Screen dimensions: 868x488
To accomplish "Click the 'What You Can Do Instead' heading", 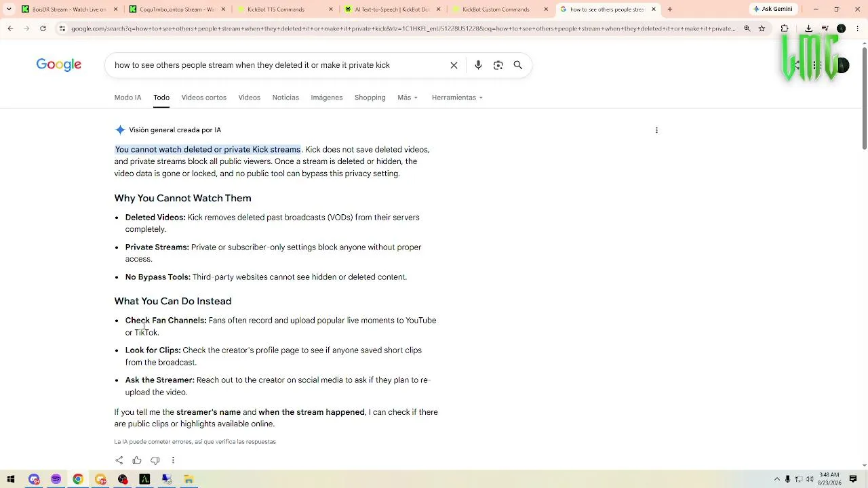I will [173, 302].
